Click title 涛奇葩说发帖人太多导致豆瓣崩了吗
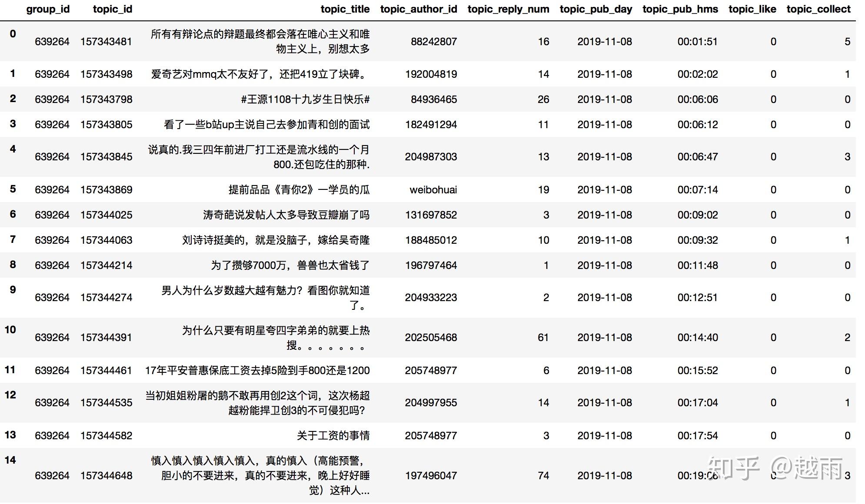The width and height of the screenshot is (865, 504). (x=286, y=215)
